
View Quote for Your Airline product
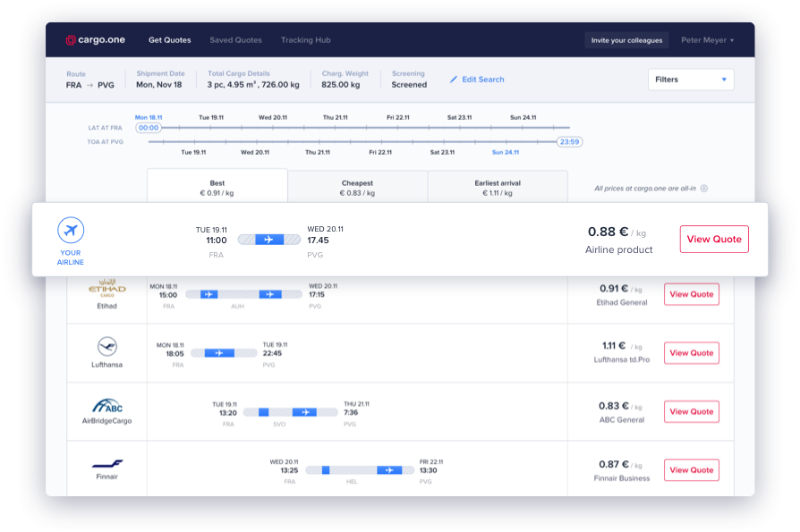point(714,239)
